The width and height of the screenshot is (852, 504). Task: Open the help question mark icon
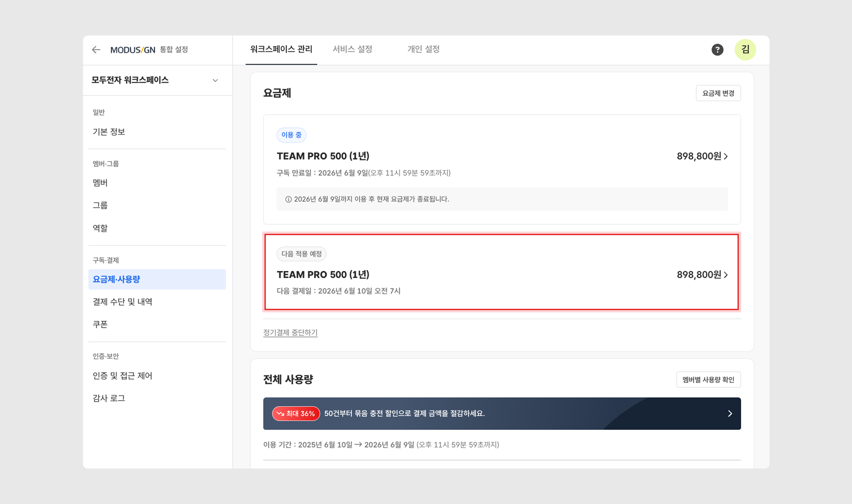[717, 50]
